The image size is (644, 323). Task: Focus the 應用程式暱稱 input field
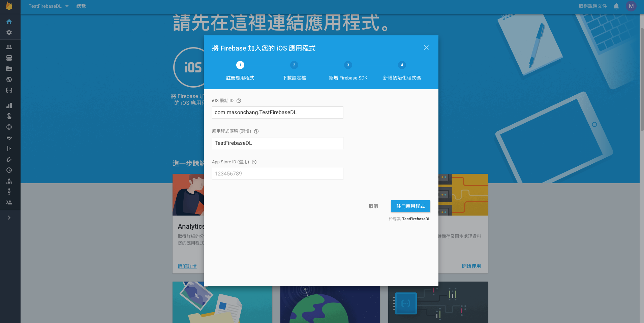tap(278, 143)
